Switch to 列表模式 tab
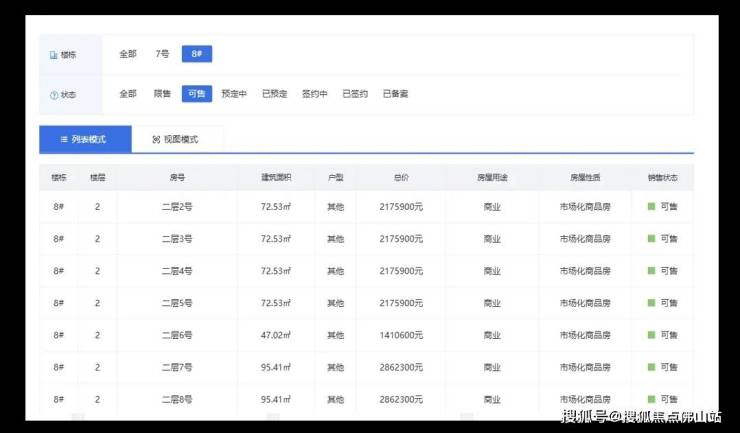The width and height of the screenshot is (740, 433). [85, 139]
